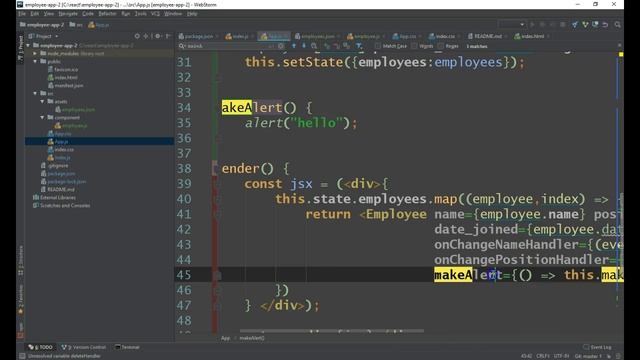
Task: Collapse the employee-app-2 root folder
Action: 28,45
